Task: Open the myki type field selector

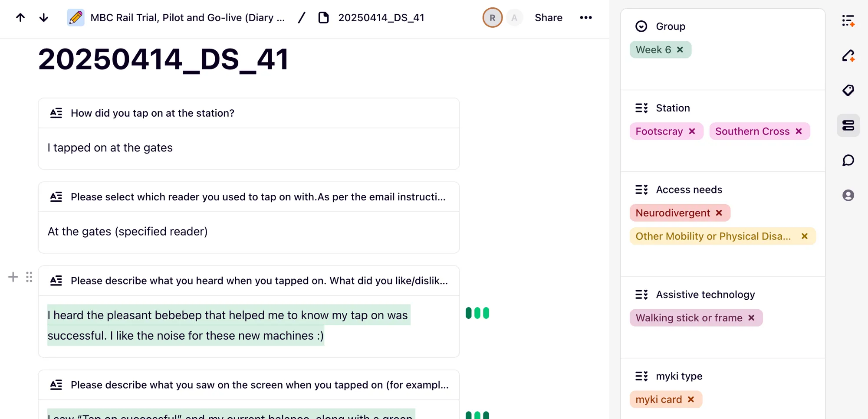Action: [641, 376]
